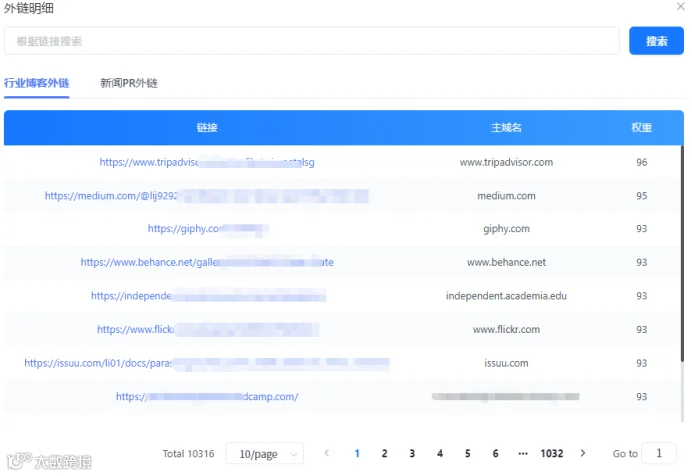Viewport: 692px width, 476px height.
Task: Go to page 4 in pagination
Action: [440, 454]
